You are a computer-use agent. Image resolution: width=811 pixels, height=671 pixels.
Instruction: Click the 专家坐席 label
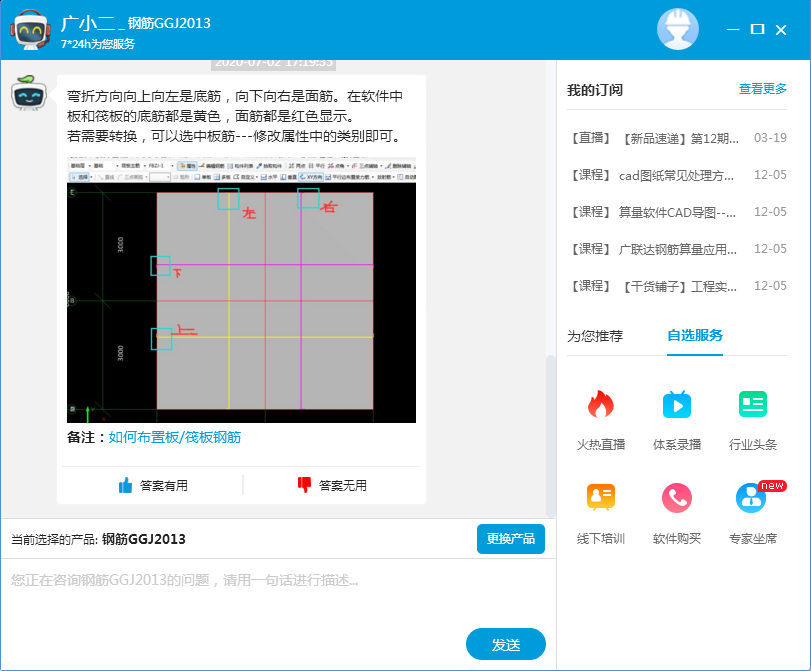tap(753, 539)
